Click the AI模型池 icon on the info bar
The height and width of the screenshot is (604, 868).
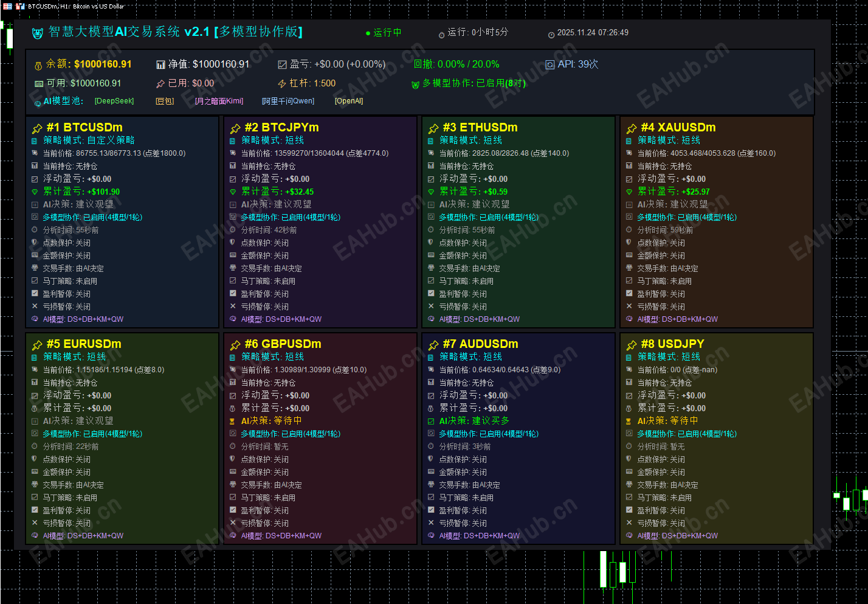pos(36,103)
